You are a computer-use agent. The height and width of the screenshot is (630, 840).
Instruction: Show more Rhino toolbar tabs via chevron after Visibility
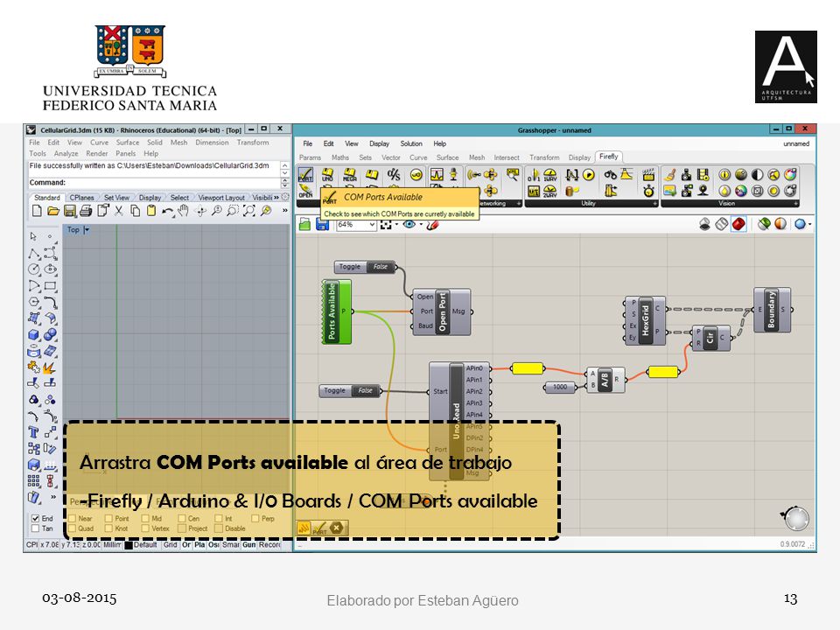pos(276,198)
